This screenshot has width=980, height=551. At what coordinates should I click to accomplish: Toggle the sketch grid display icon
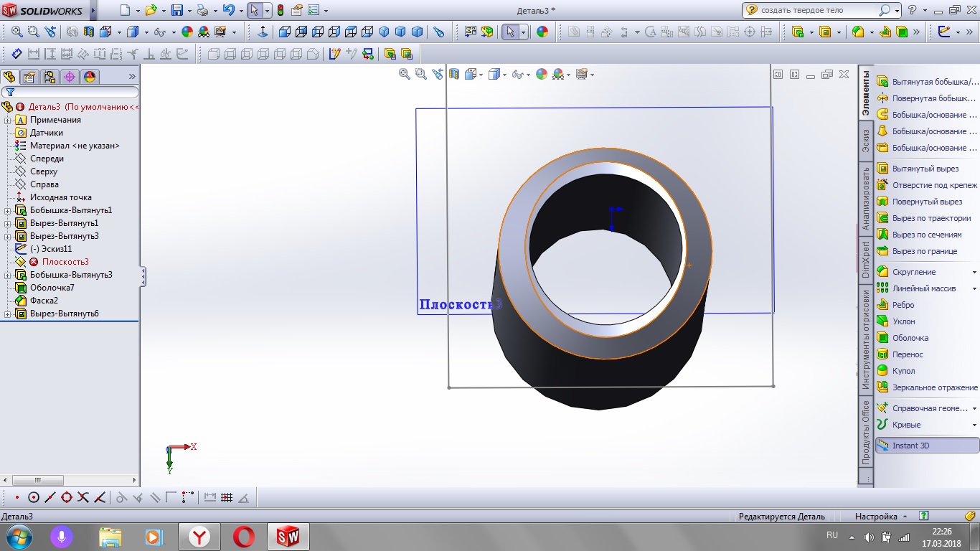[227, 497]
